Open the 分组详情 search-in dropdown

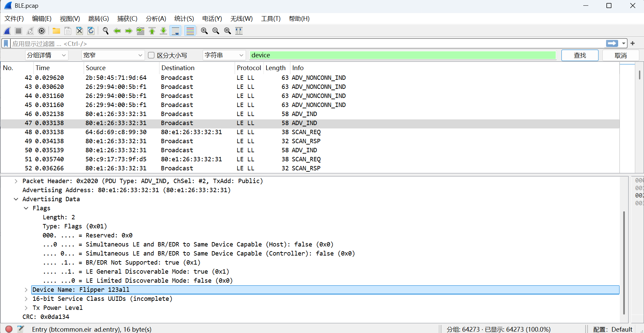tap(47, 55)
